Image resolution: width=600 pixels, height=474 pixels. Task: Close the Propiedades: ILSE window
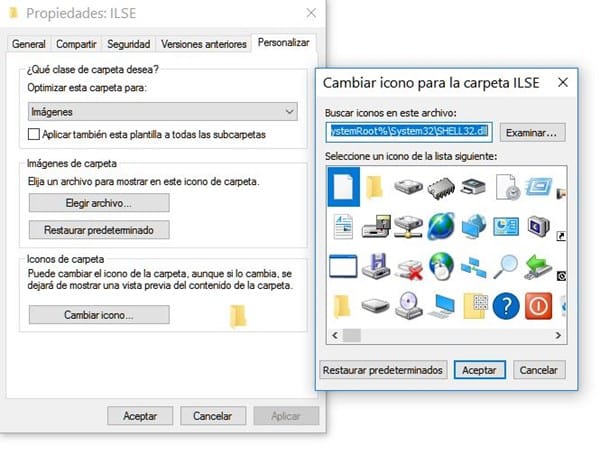[311, 13]
